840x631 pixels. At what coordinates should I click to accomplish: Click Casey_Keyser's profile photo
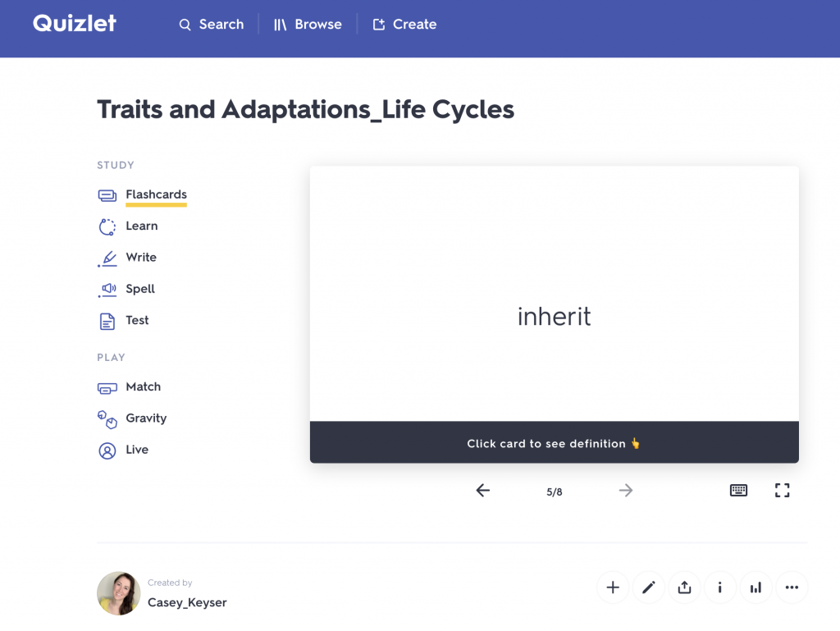[x=118, y=593]
